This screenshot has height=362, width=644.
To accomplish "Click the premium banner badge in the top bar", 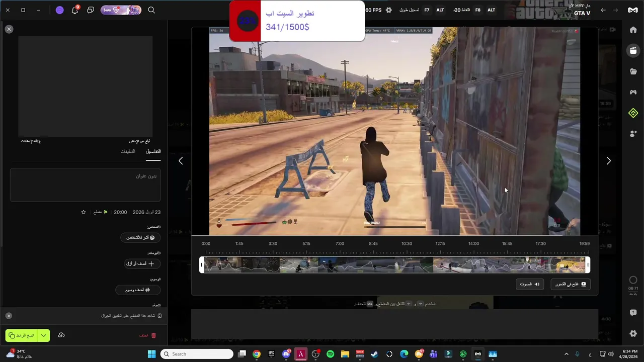I will click(121, 10).
